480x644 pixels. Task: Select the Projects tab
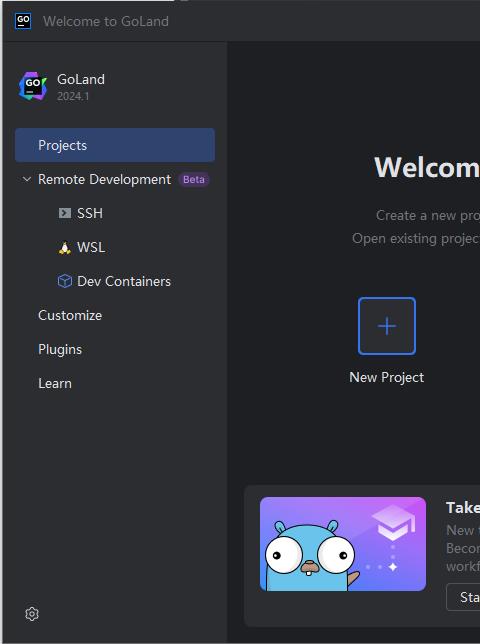[115, 145]
